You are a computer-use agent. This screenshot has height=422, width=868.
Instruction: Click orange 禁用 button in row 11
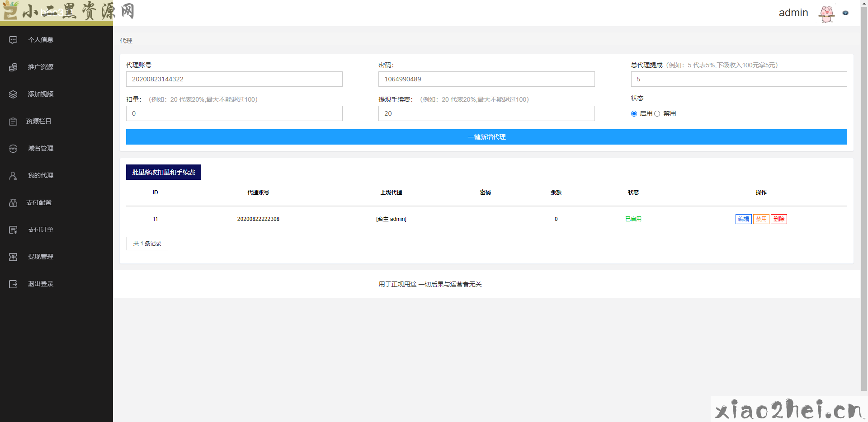click(x=761, y=219)
